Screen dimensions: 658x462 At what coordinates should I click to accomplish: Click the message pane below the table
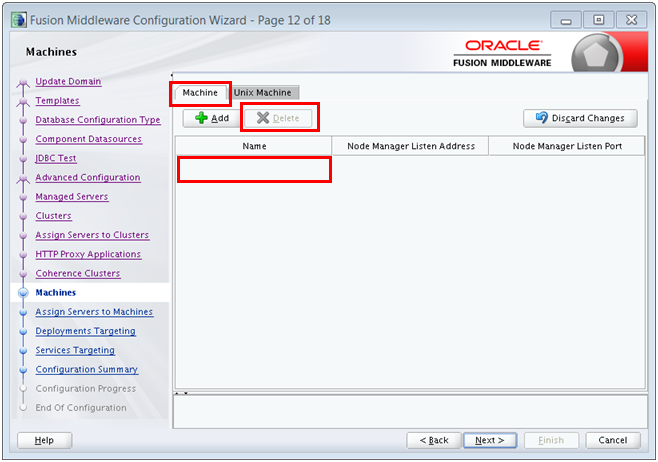[410, 412]
